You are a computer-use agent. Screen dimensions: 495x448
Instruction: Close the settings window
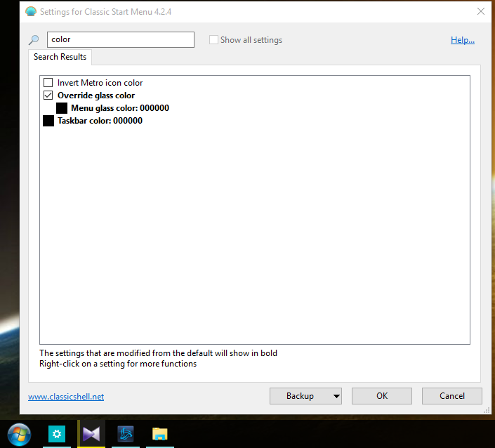[x=481, y=12]
